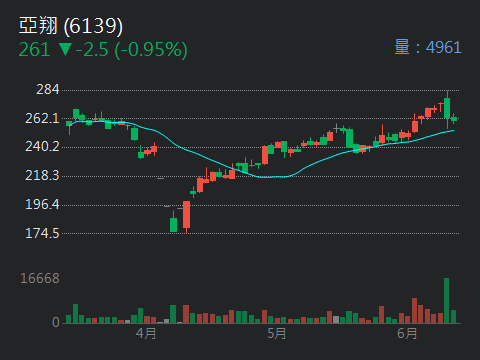Click the stock name 亞翔 (6139)
Viewport: 480px width, 360px height.
(x=71, y=26)
